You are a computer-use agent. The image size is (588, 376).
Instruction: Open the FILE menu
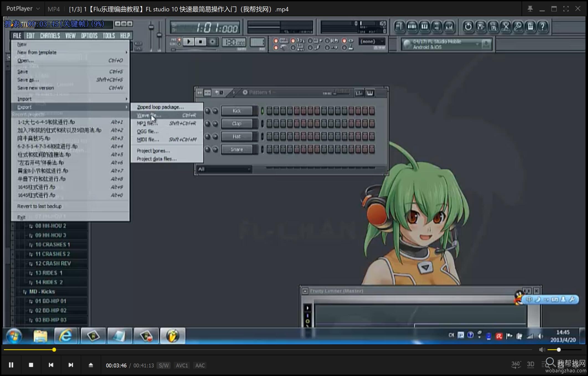(x=17, y=35)
